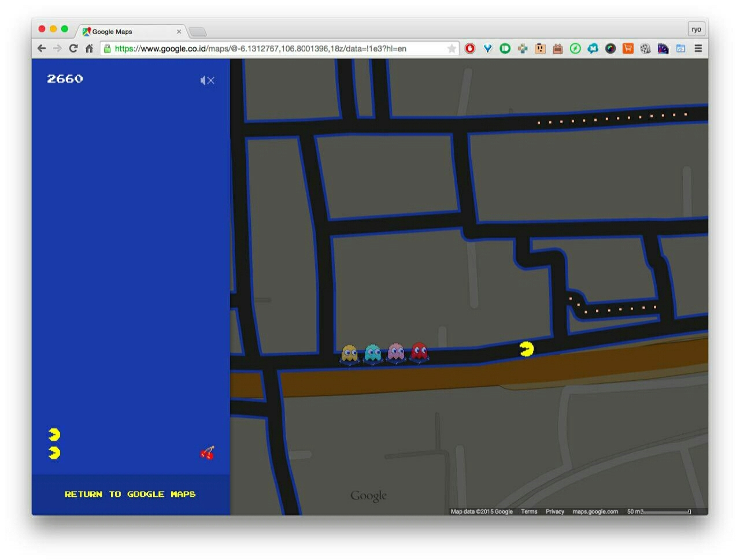Click the yellow Pac-Man on the road
The width and height of the screenshot is (740, 560).
coord(526,349)
